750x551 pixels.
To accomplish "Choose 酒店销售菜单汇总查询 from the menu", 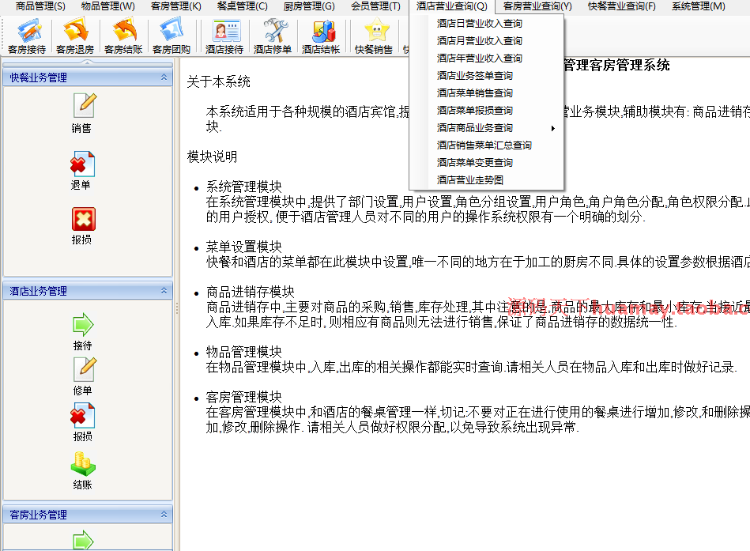I will (486, 145).
